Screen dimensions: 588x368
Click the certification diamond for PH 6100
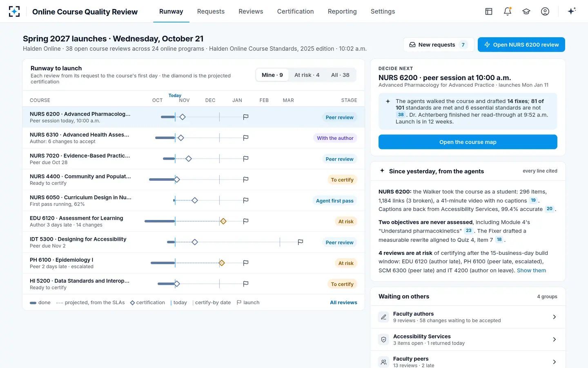(222, 263)
